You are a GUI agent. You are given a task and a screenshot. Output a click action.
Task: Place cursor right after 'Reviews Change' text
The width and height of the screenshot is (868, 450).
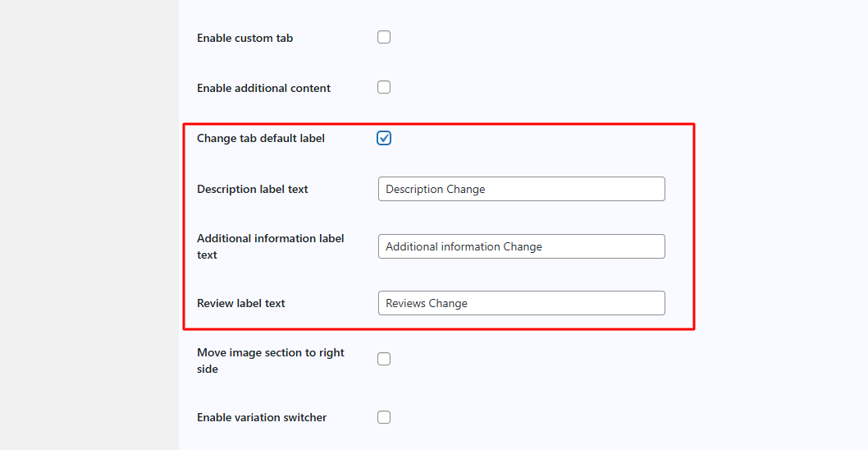point(469,303)
